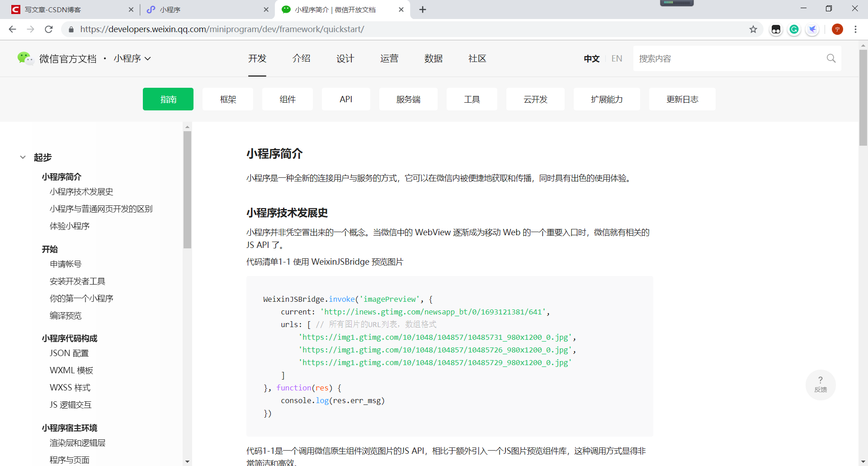Open the 服务端 section
The image size is (868, 466).
[x=408, y=99]
